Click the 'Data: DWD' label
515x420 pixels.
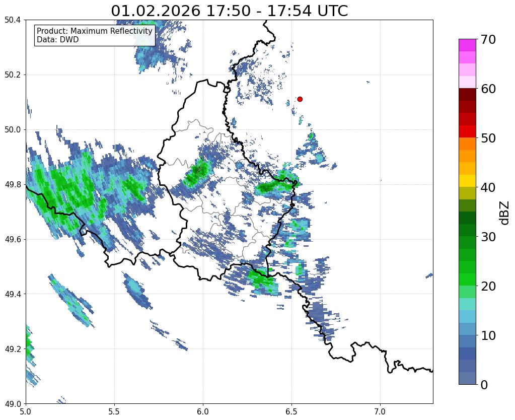(x=58, y=40)
